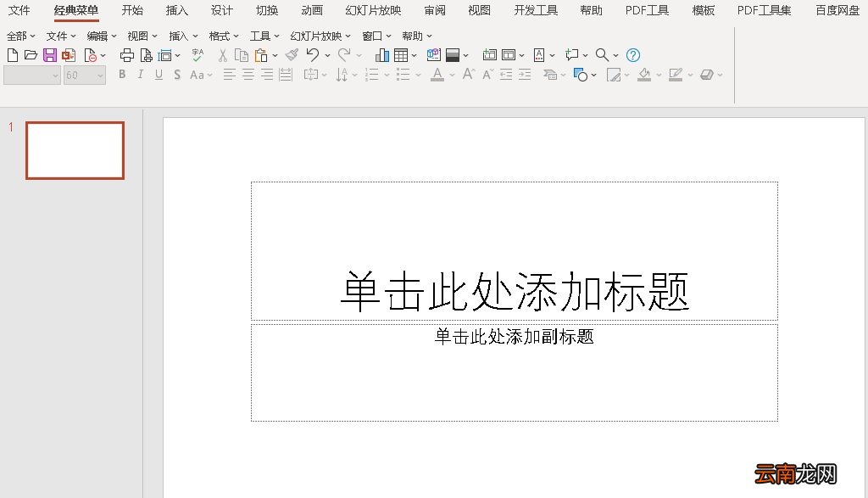Open the paste options dropdown
This screenshot has height=498, width=868.
pyautogui.click(x=274, y=55)
